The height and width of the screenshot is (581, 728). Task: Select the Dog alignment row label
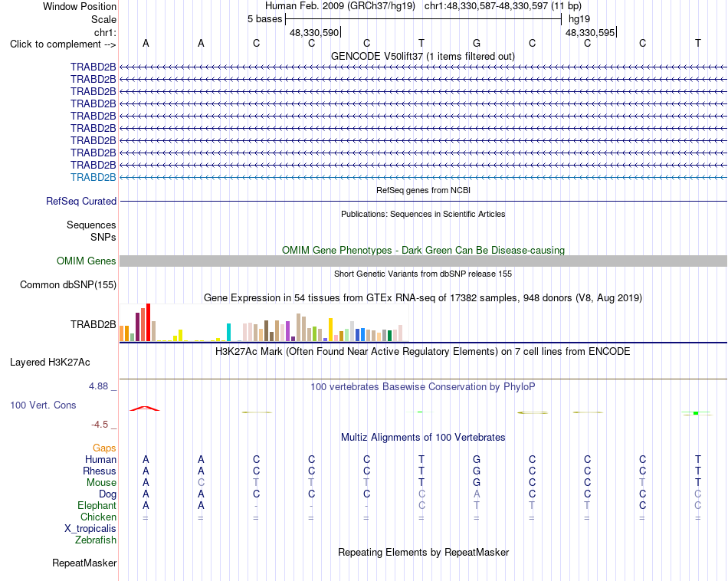pyautogui.click(x=107, y=494)
